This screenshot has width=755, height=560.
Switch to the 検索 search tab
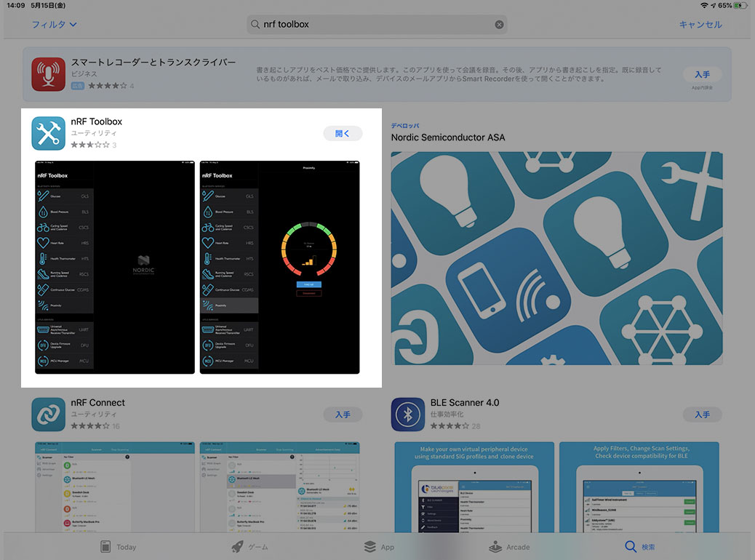point(640,547)
